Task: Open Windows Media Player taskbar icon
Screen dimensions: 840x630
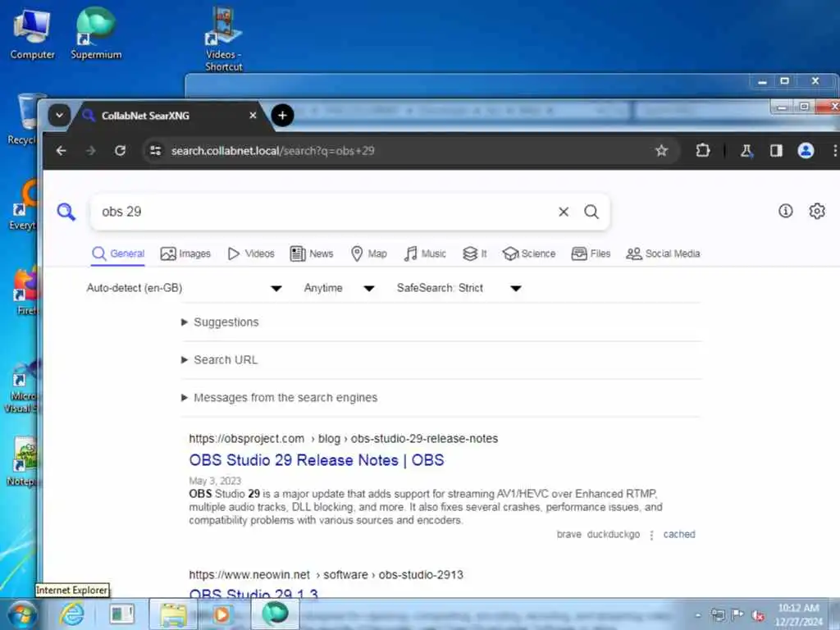Action: pyautogui.click(x=221, y=614)
